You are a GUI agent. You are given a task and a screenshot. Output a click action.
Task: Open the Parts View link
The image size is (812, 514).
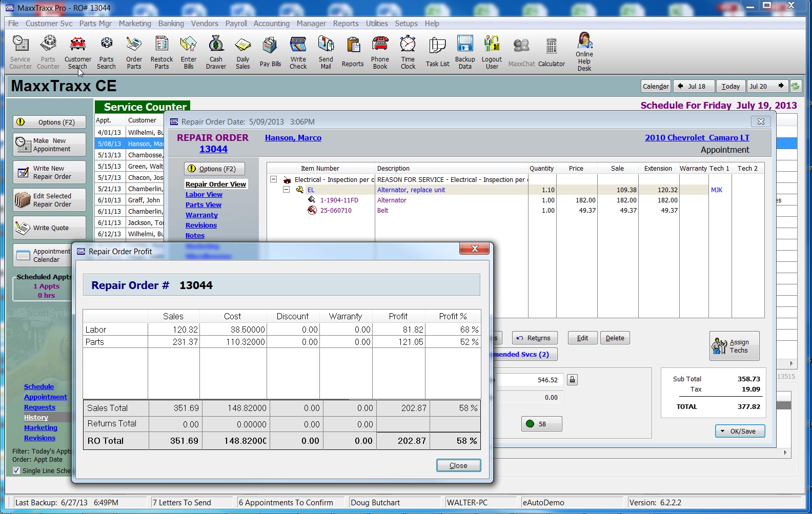204,205
